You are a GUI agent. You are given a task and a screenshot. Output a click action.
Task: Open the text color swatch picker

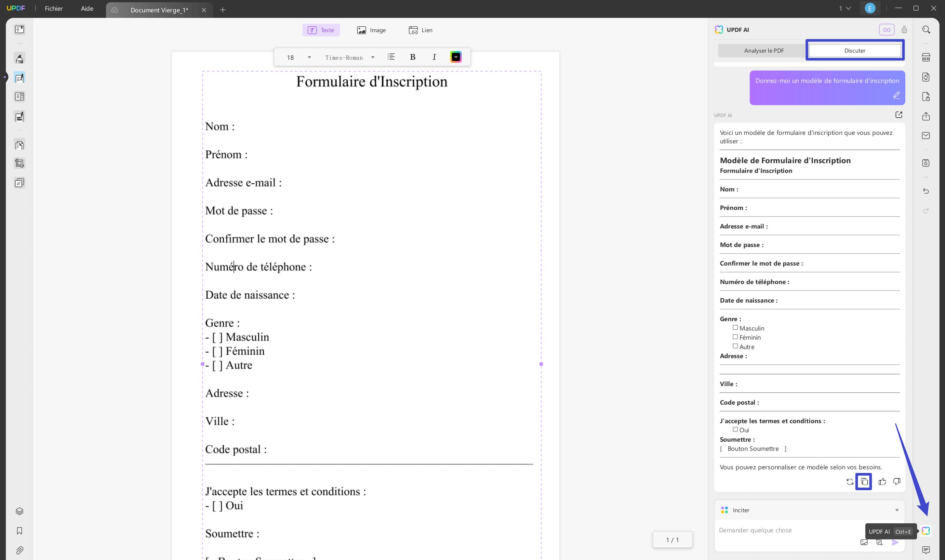point(456,57)
